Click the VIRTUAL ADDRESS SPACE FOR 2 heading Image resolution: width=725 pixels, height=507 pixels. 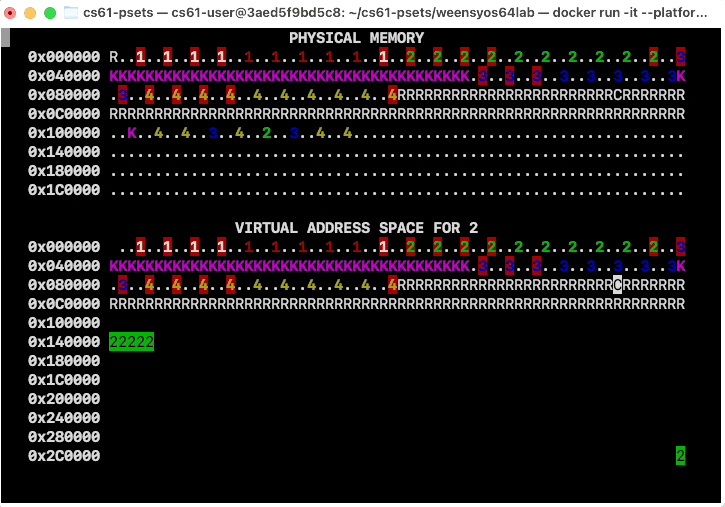coord(356,228)
